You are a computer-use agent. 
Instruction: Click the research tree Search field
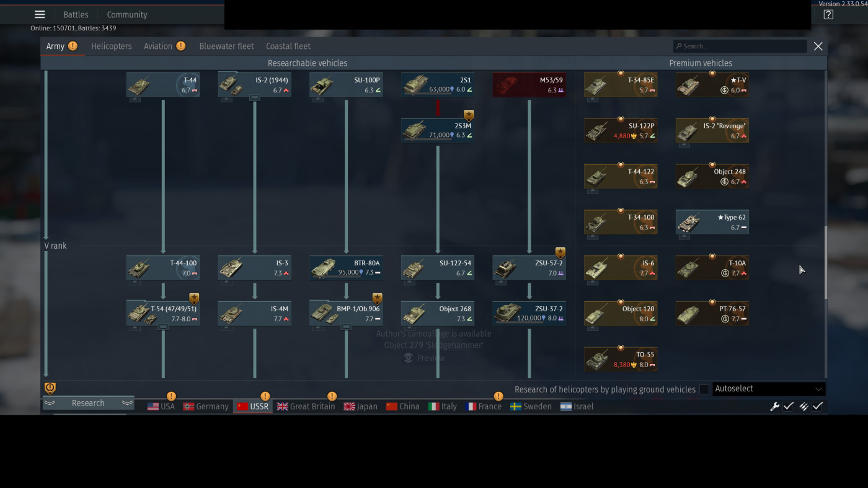tap(740, 46)
